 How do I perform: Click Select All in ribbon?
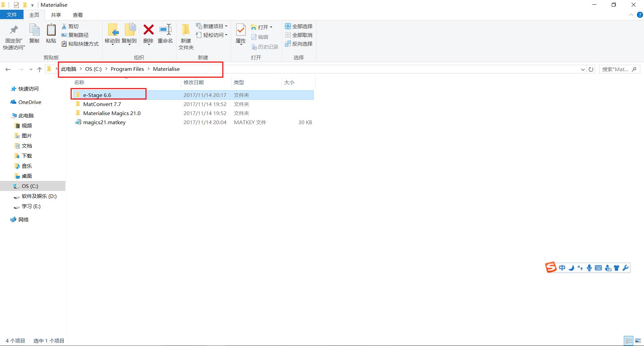click(299, 26)
